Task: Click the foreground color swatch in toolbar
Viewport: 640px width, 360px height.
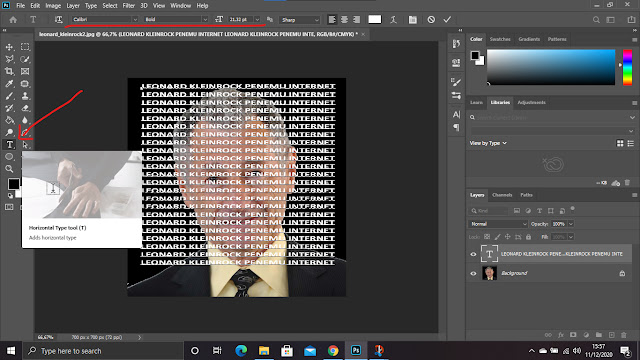Action: pos(13,184)
